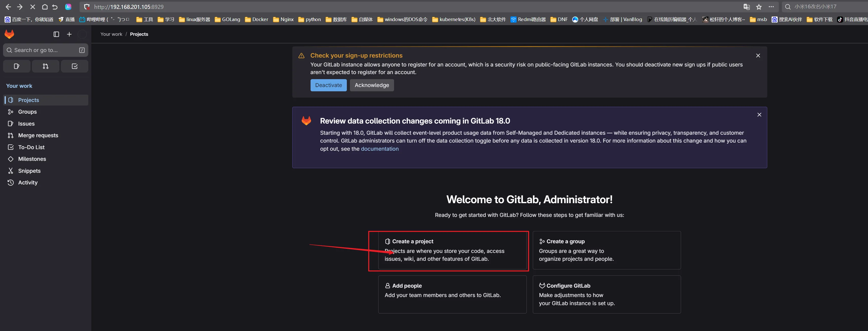868x331 pixels.
Task: Open the create new plus menu
Action: 69,34
